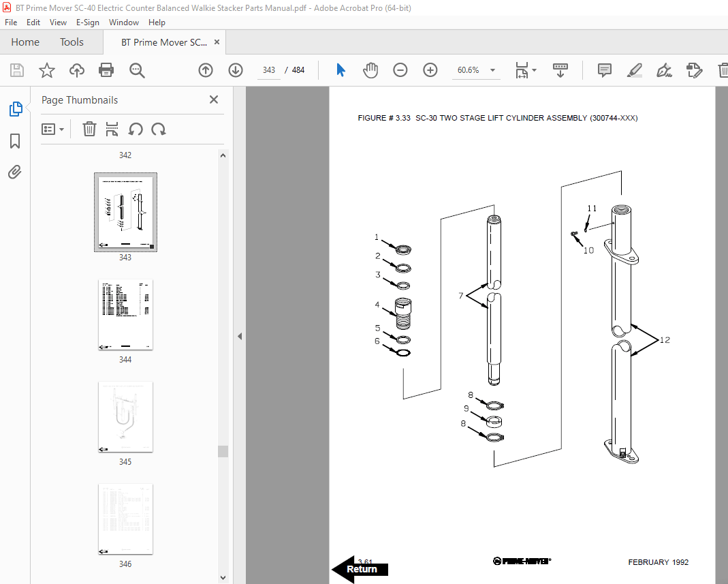The width and height of the screenshot is (728, 584).
Task: Toggle Page Thumbnails sidebar panel icon
Action: tap(15, 108)
